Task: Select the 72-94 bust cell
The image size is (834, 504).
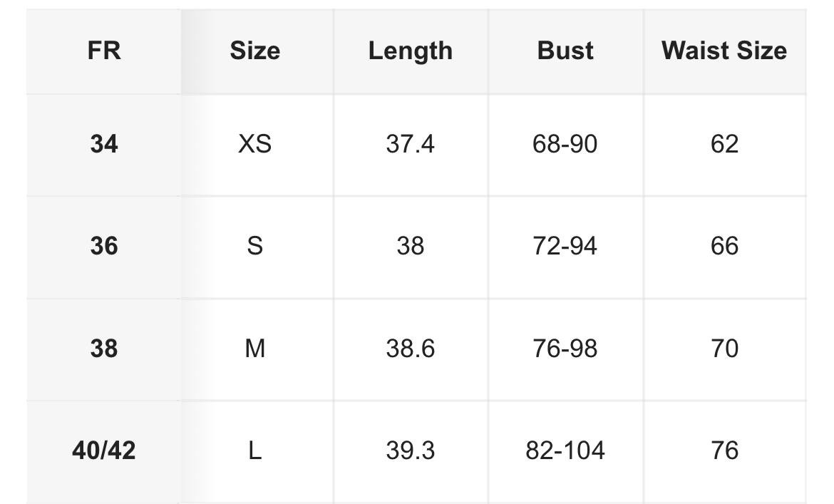Action: click(x=565, y=246)
